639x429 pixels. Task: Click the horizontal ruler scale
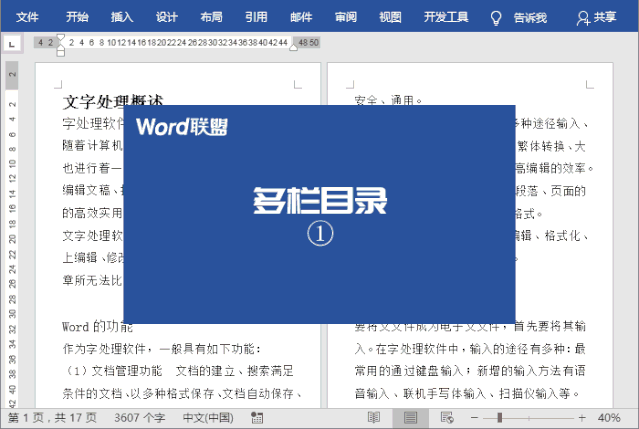177,42
